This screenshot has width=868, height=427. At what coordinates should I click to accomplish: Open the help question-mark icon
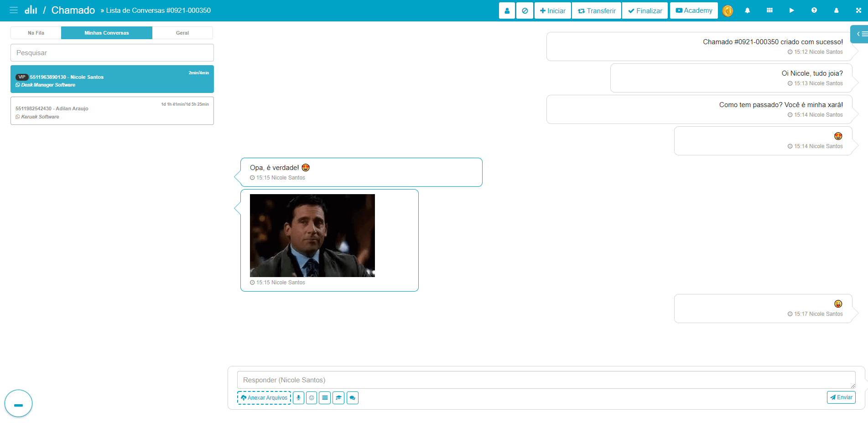point(814,10)
